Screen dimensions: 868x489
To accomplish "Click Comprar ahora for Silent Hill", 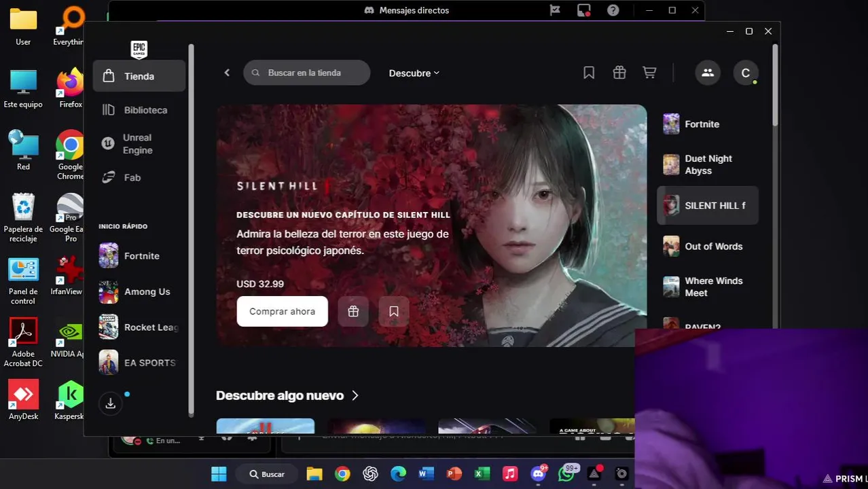I will [x=283, y=311].
